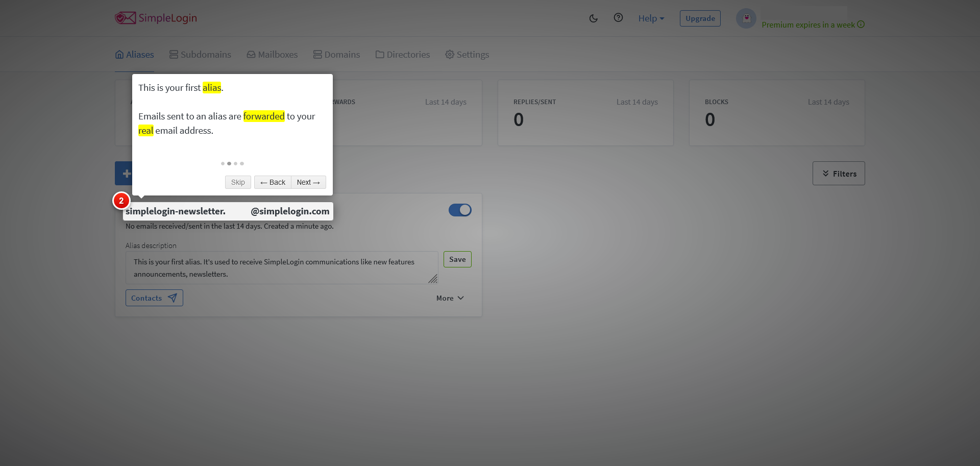Expand the More options for alias
Image resolution: width=980 pixels, height=466 pixels.
click(450, 298)
